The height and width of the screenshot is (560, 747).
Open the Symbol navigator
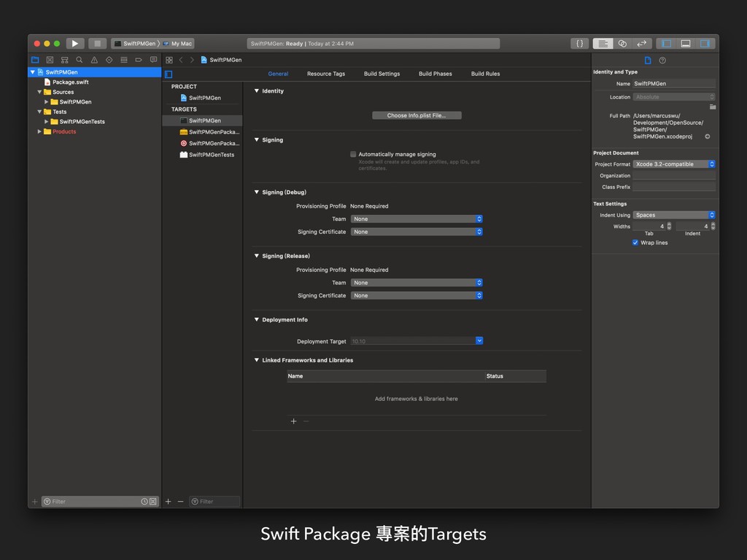64,60
